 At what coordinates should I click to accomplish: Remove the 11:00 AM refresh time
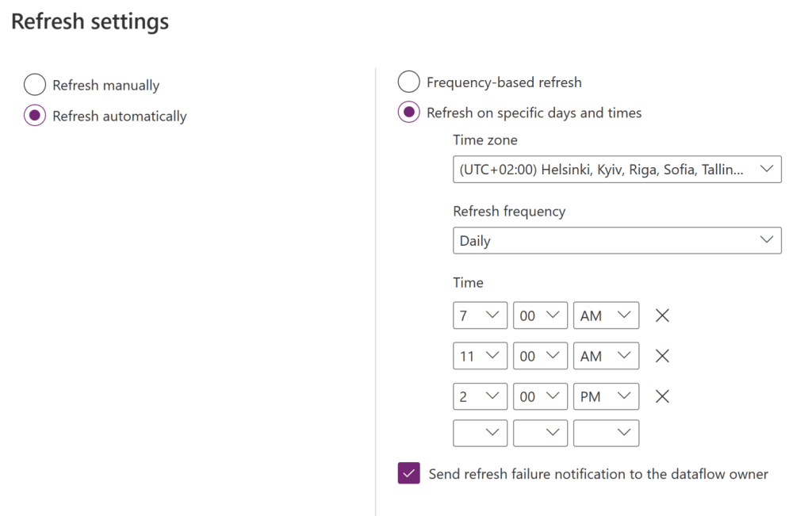point(663,356)
